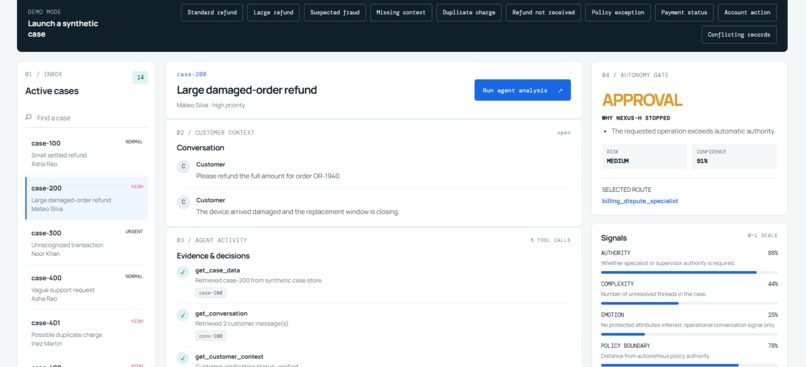
Task: Click the first Customer avatar icon
Action: pos(184,167)
